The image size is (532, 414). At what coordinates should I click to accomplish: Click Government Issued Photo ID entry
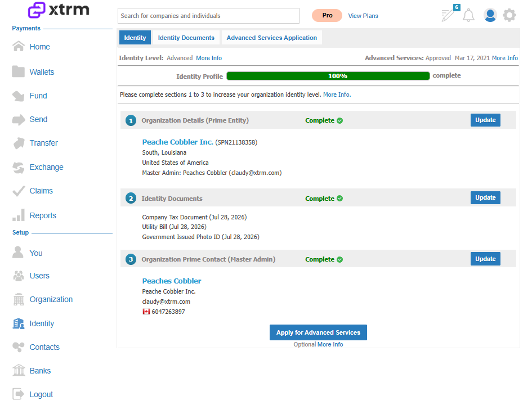click(200, 237)
